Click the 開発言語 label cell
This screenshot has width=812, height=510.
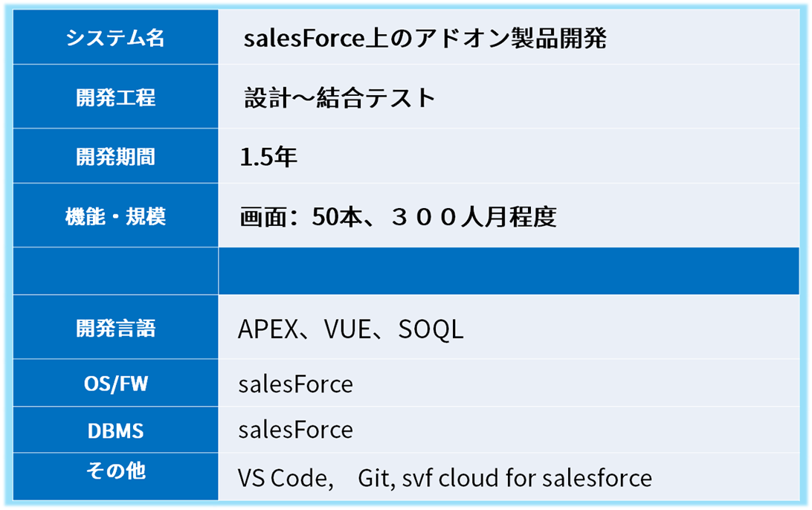(x=115, y=328)
